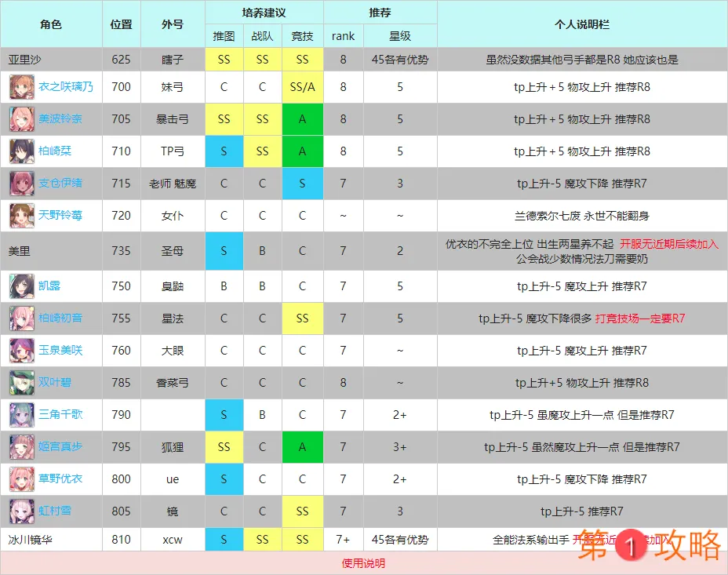Open the 柏崎栞 character link
Viewport: 728px width, 575px height.
tap(55, 151)
